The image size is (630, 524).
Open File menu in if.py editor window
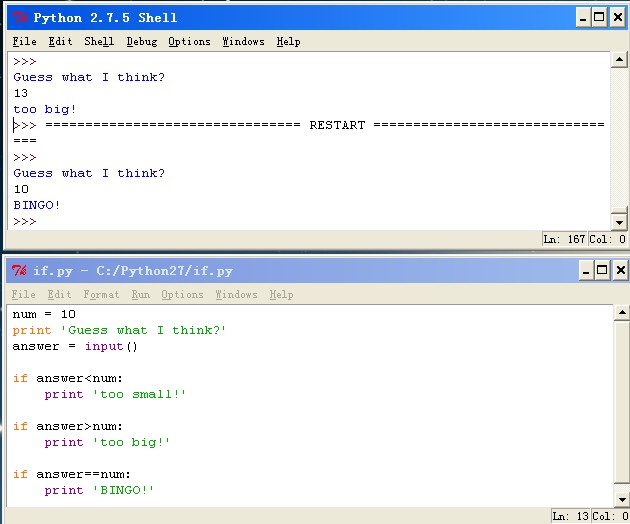23,295
